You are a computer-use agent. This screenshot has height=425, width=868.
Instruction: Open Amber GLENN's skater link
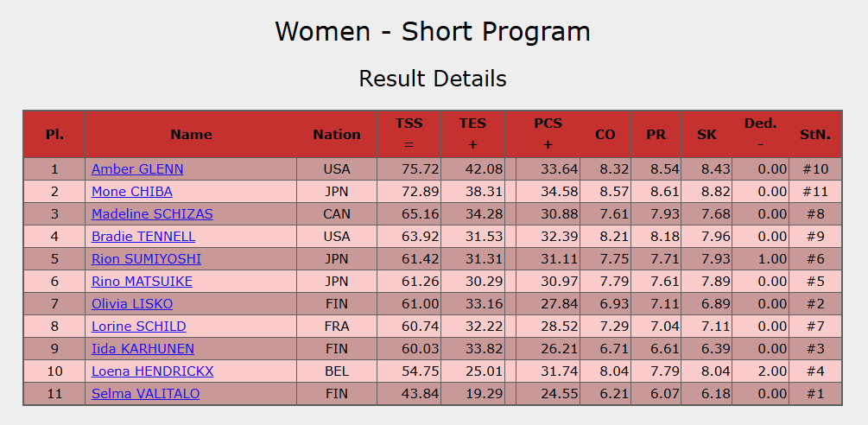[x=137, y=169]
